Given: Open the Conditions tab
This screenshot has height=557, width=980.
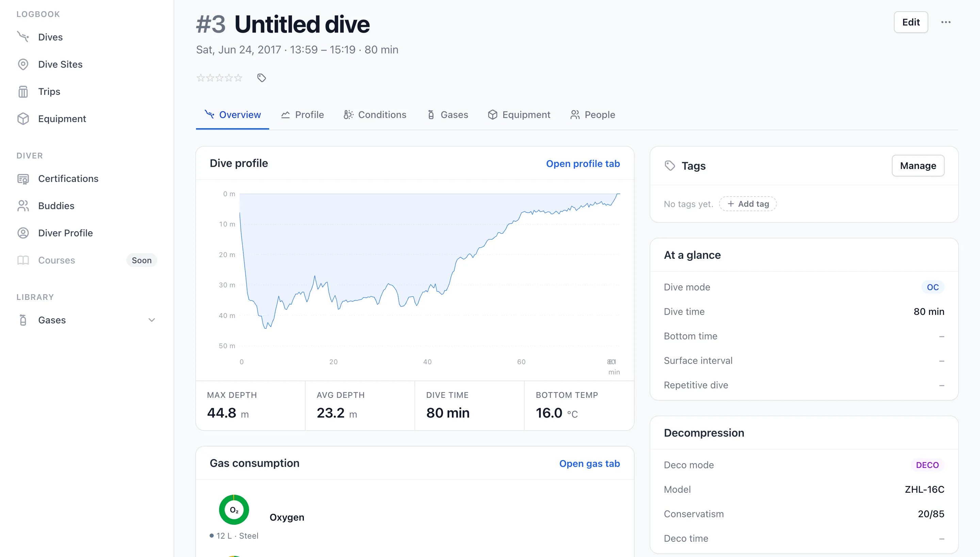Looking at the screenshot, I should (x=375, y=115).
